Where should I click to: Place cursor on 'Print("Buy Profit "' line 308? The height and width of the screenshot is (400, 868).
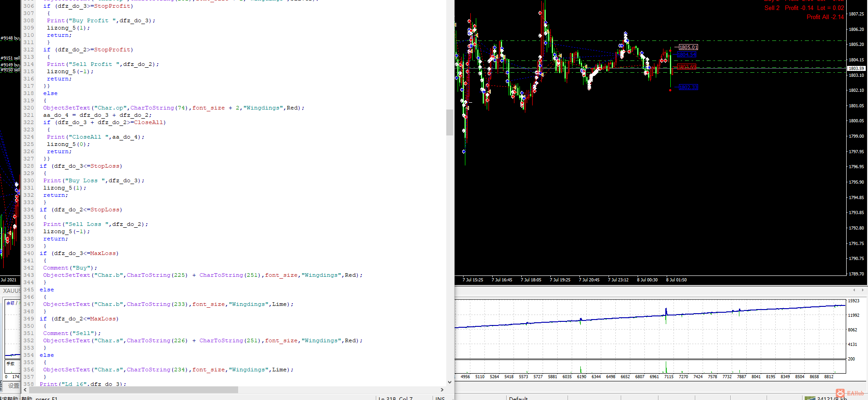tap(101, 20)
